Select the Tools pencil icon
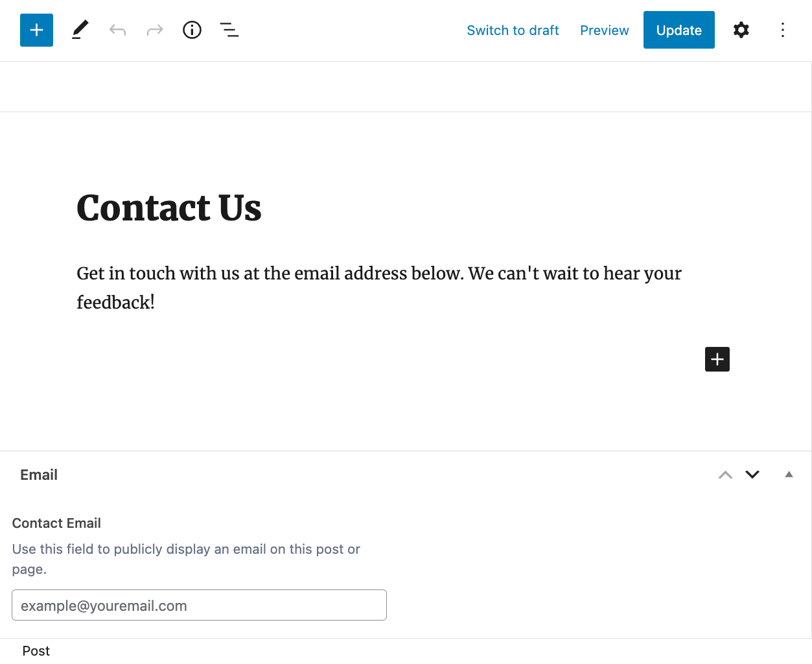This screenshot has width=812, height=664. [x=80, y=30]
